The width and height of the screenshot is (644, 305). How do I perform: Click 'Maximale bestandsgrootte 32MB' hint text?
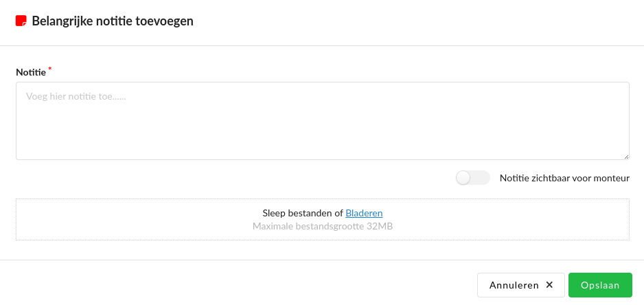(x=322, y=226)
